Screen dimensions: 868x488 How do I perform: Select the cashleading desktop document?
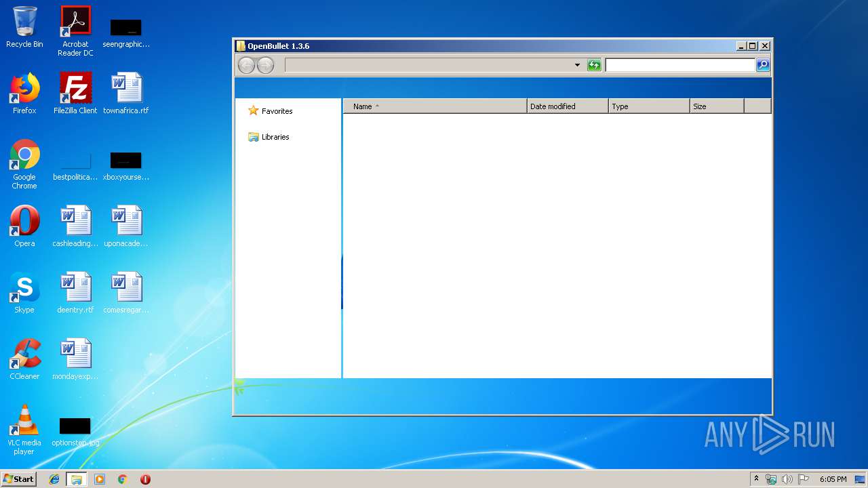pyautogui.click(x=75, y=226)
